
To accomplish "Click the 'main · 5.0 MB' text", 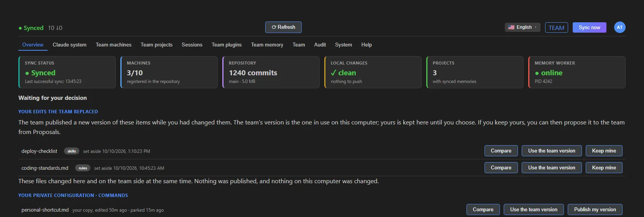I will 242,81.
